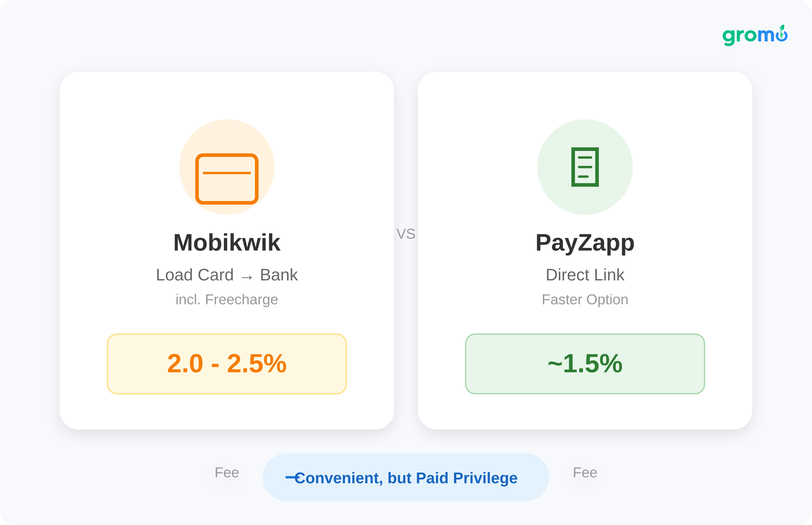Click the Convenient, but Paid Privilege pill

click(406, 477)
